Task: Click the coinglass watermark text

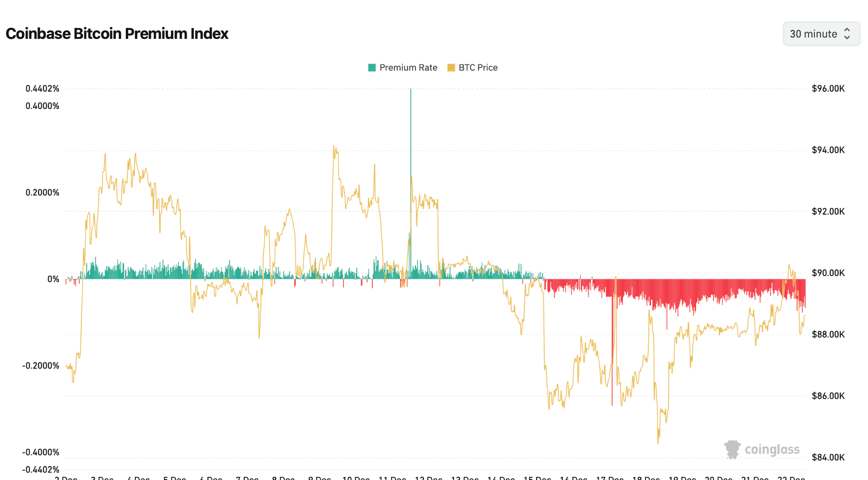Action: point(772,449)
